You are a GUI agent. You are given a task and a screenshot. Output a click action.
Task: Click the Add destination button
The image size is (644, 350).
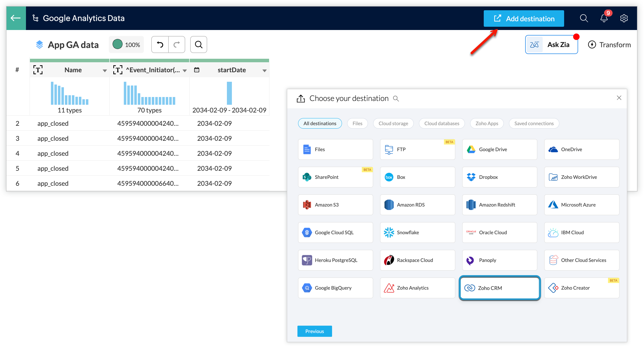tap(523, 18)
